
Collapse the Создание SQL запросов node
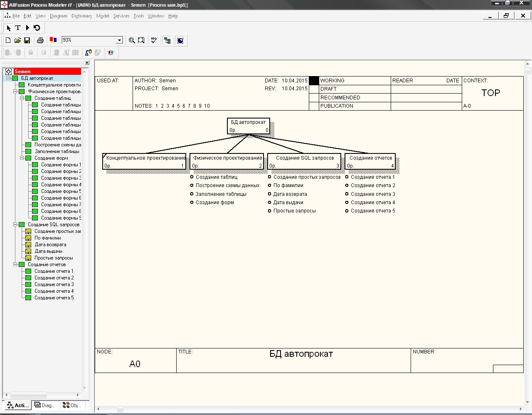(15, 225)
